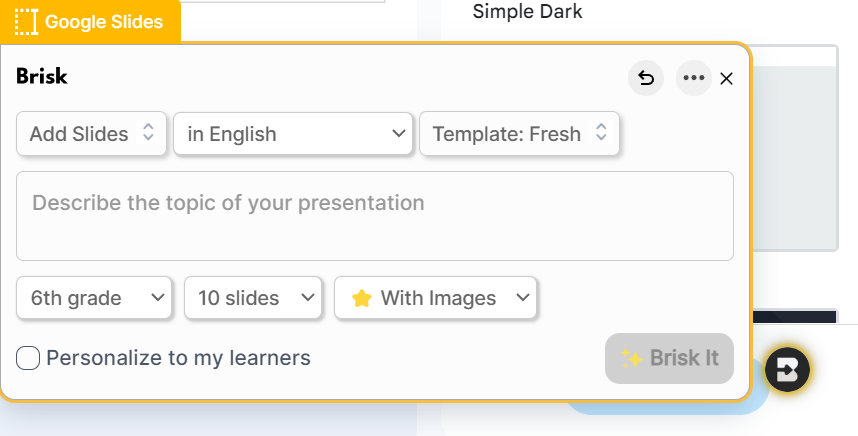The width and height of the screenshot is (858, 436).
Task: Expand the With Images dropdown chevron
Action: click(x=521, y=298)
